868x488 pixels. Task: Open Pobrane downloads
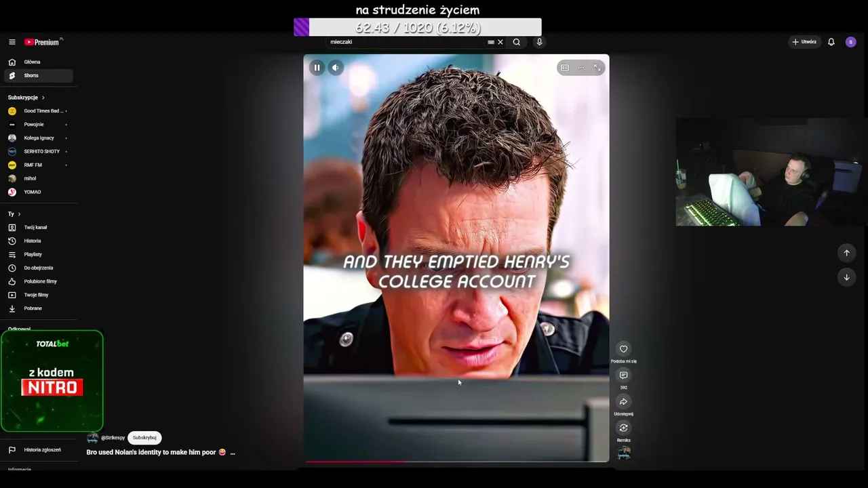tap(38, 308)
